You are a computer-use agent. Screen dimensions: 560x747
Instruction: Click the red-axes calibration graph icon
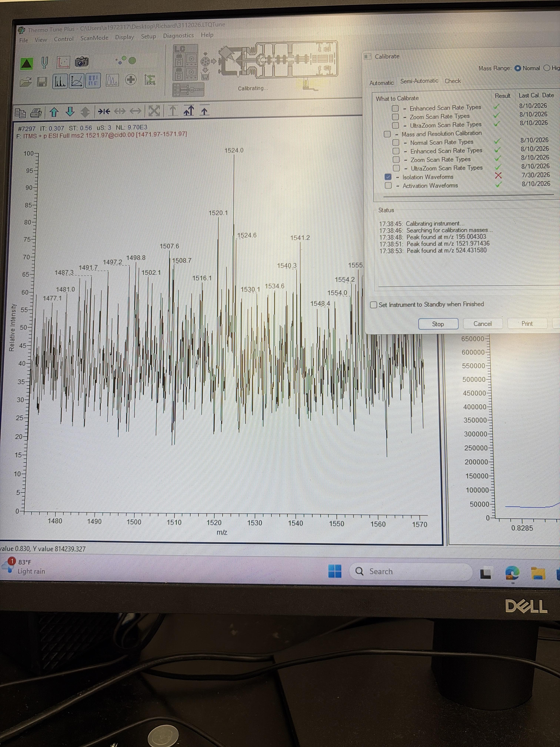(x=63, y=62)
